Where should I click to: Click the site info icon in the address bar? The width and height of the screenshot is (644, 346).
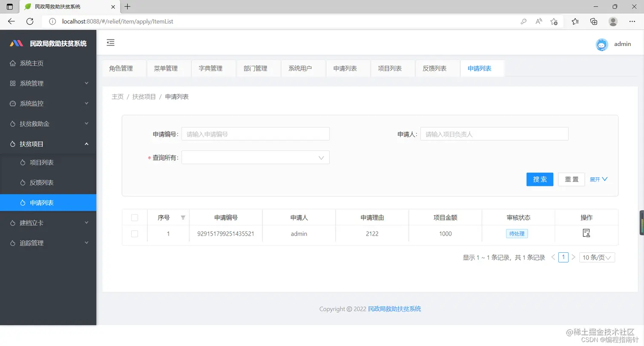coord(53,21)
